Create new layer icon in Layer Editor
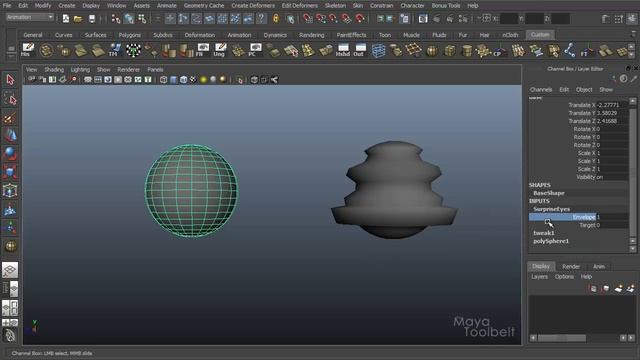The width and height of the screenshot is (640, 360). click(618, 289)
